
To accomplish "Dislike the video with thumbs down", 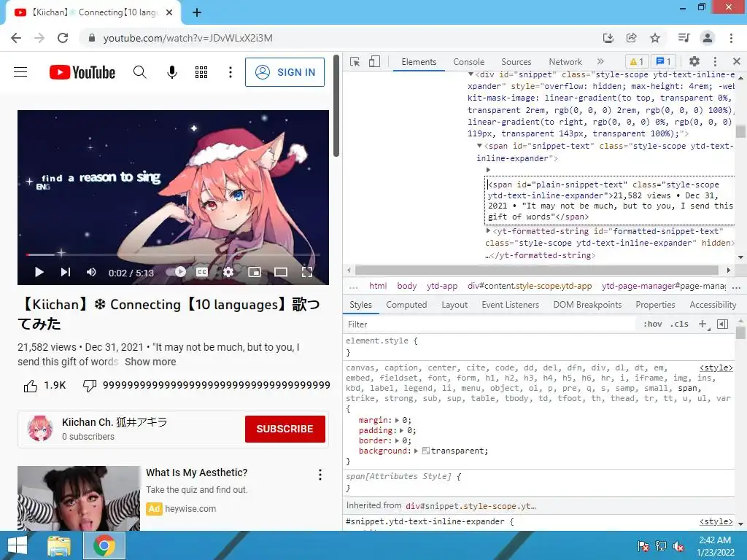I will (90, 386).
